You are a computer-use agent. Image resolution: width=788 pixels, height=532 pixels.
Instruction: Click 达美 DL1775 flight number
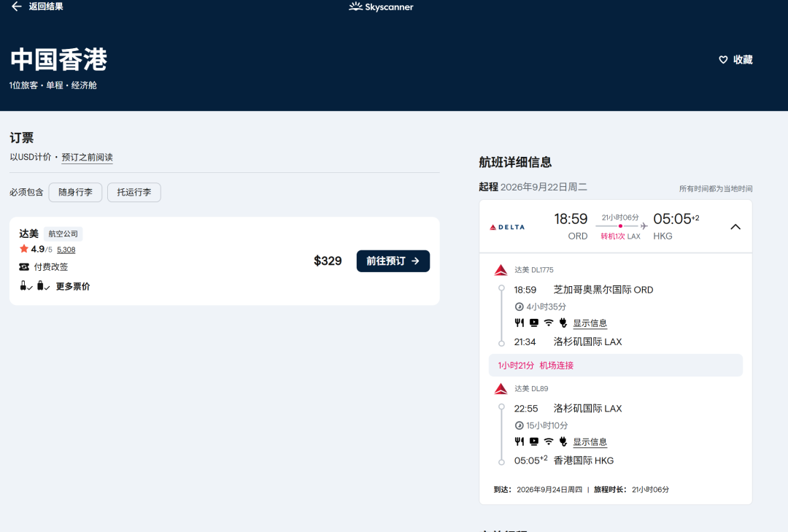[x=533, y=270]
